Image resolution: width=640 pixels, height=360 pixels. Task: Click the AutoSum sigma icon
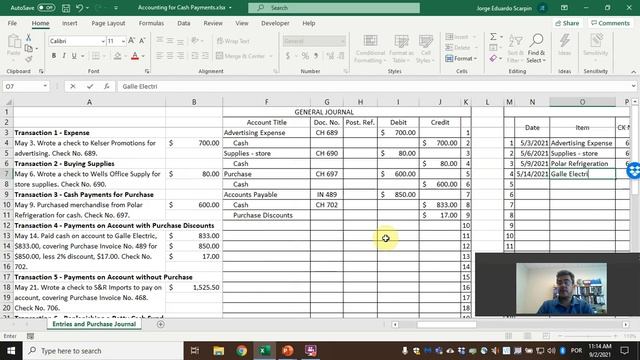click(x=493, y=37)
